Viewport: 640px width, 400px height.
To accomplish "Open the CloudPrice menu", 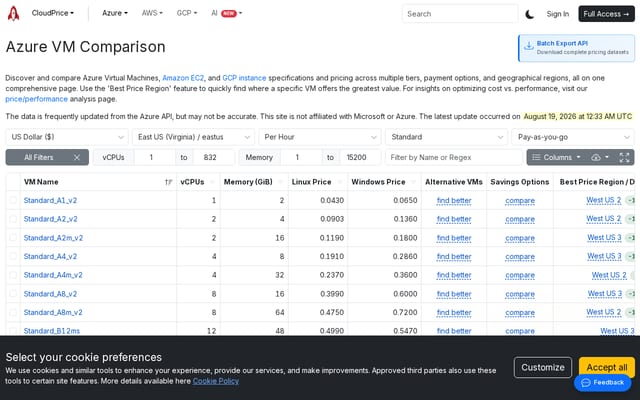I will pyautogui.click(x=53, y=13).
